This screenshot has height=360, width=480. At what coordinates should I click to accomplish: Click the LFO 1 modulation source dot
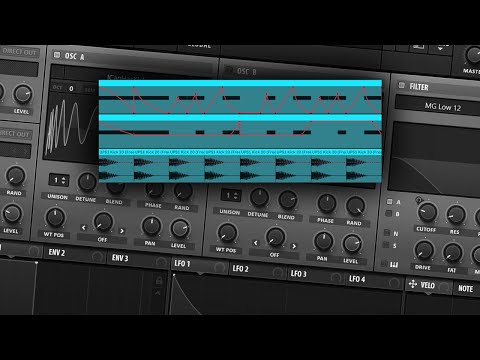(220, 267)
